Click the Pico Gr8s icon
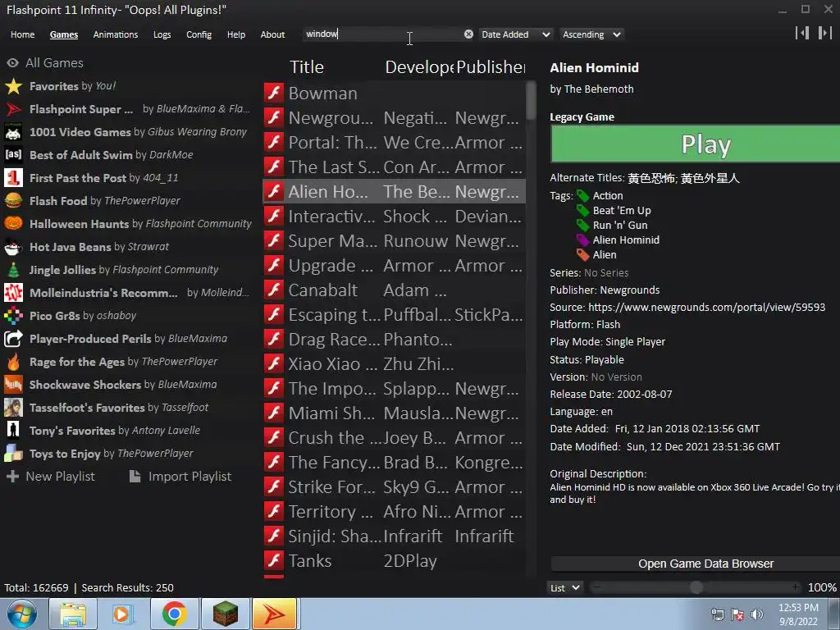Image resolution: width=840 pixels, height=630 pixels. coord(13,316)
